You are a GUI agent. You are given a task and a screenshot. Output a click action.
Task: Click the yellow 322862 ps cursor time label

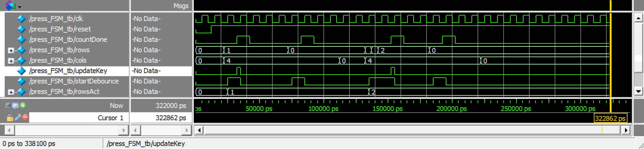coord(610,118)
